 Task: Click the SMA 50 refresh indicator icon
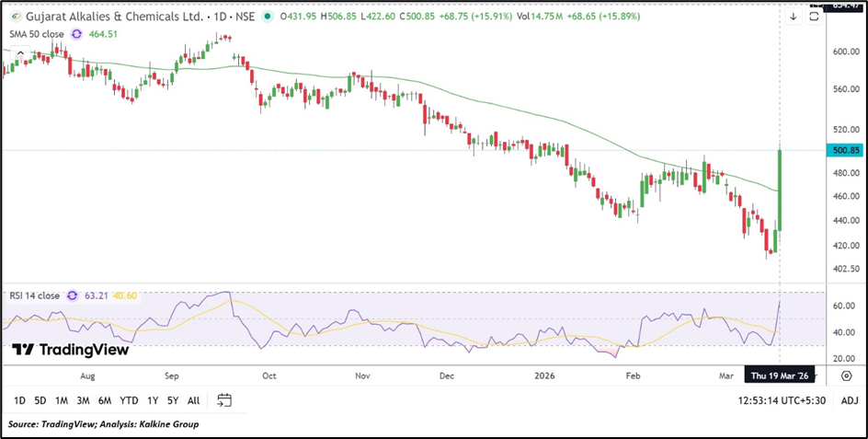point(76,33)
